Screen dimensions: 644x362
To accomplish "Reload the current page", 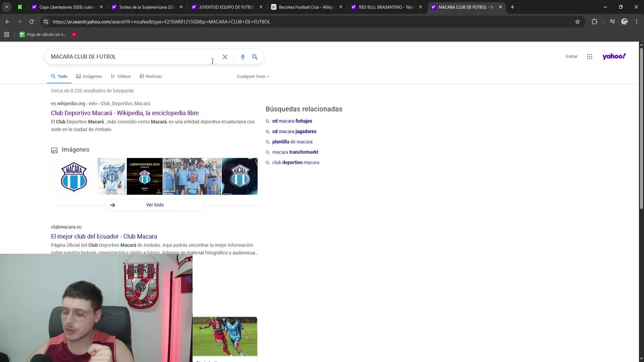I will point(31,22).
